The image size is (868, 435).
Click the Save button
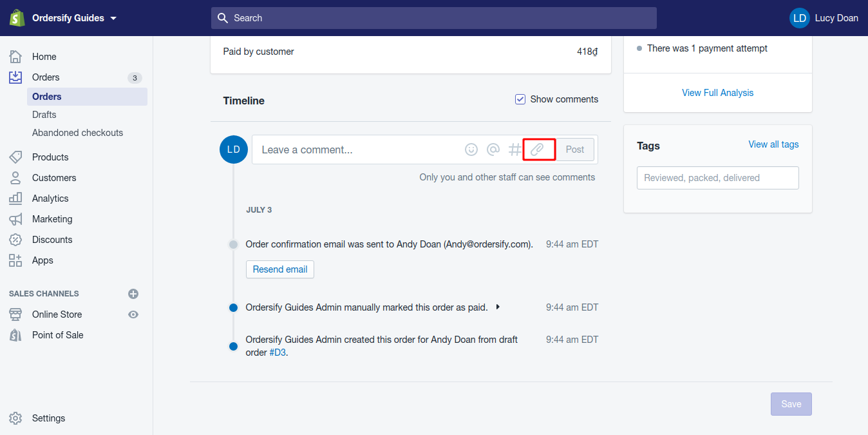click(x=791, y=404)
